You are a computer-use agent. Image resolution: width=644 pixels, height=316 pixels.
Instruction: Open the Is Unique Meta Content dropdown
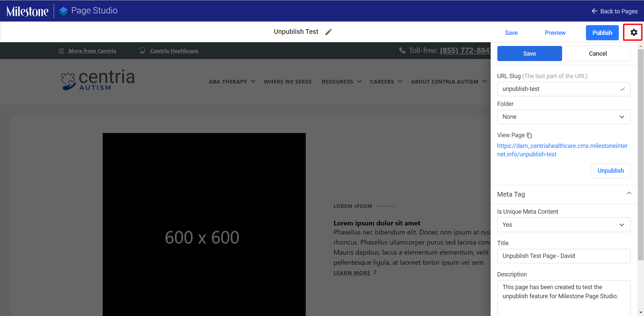tap(563, 225)
